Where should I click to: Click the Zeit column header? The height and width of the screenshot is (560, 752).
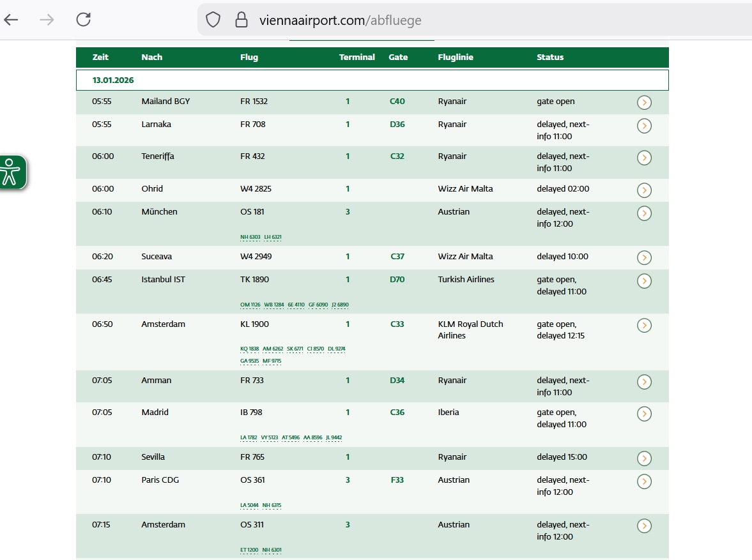pos(100,57)
